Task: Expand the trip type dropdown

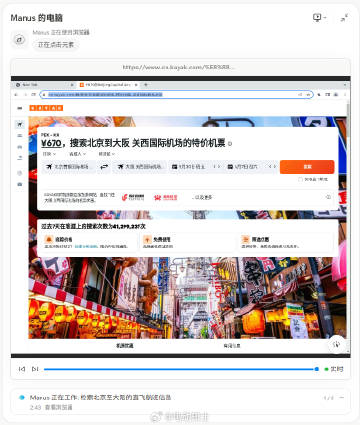Action: 49,154
